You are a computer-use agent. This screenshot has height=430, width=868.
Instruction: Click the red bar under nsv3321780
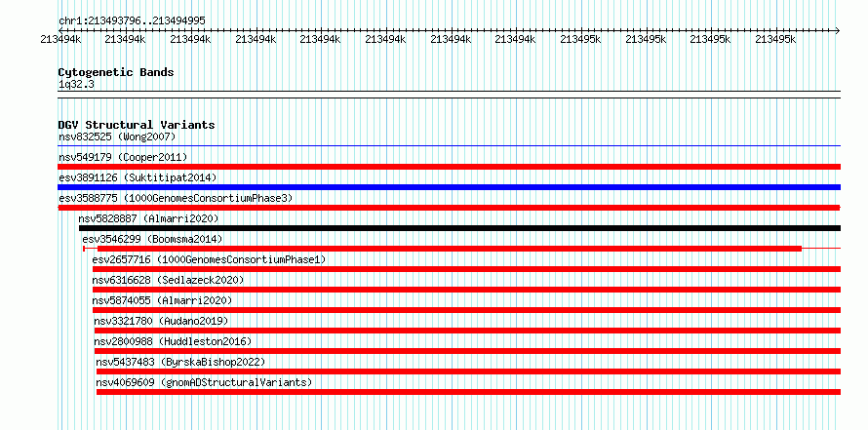[468, 331]
